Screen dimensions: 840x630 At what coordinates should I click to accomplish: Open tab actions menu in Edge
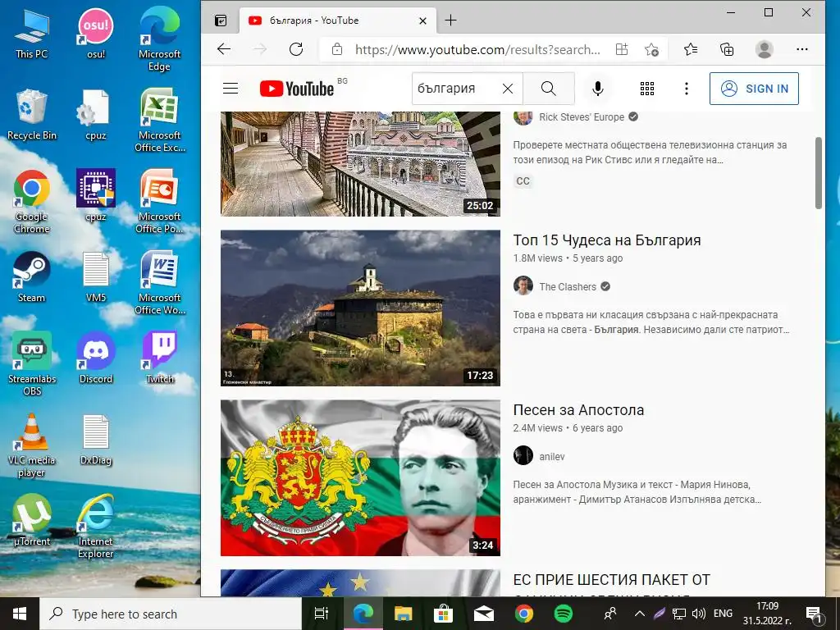point(221,21)
